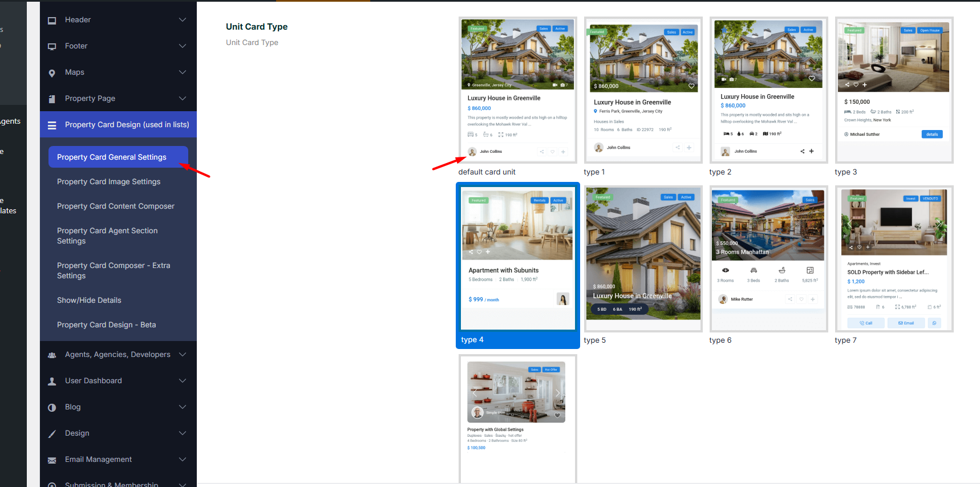Select the type 3 card thumbnail
This screenshot has height=487, width=980.
pos(894,90)
